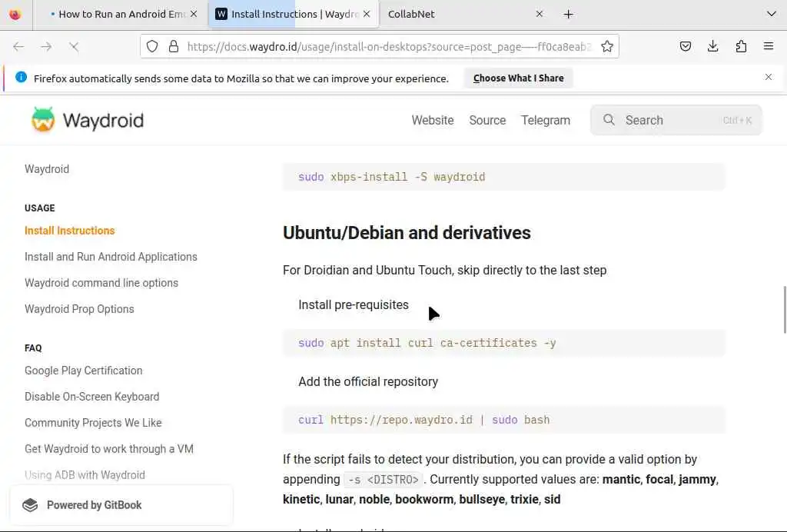Click the Search box on Waydroid docs
Image resolution: width=787 pixels, height=532 pixels.
tap(676, 120)
